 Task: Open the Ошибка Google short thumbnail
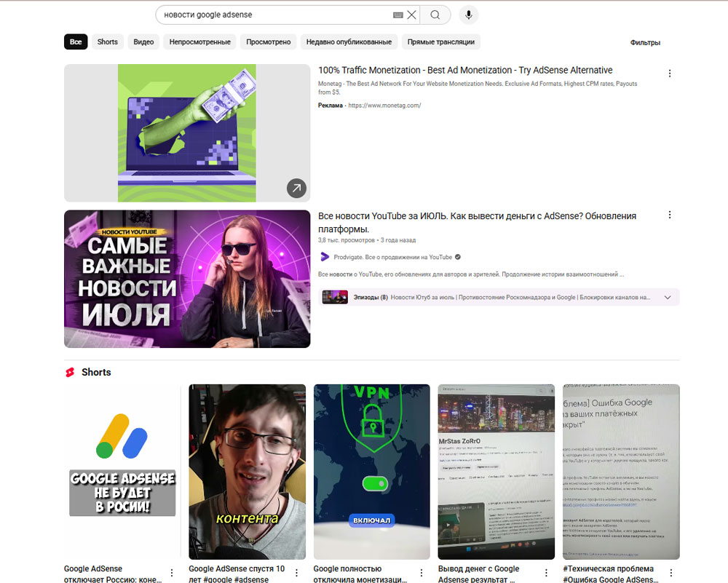(621, 472)
